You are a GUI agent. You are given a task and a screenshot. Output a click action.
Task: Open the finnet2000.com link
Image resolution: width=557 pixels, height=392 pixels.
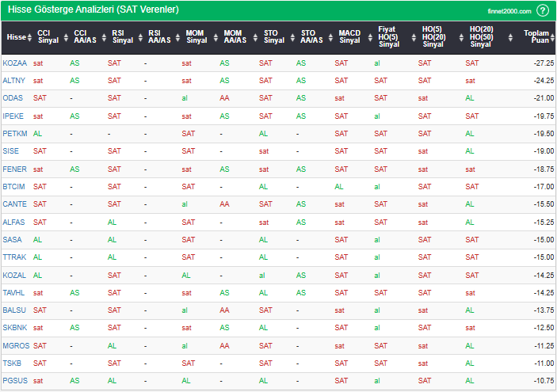coord(510,11)
